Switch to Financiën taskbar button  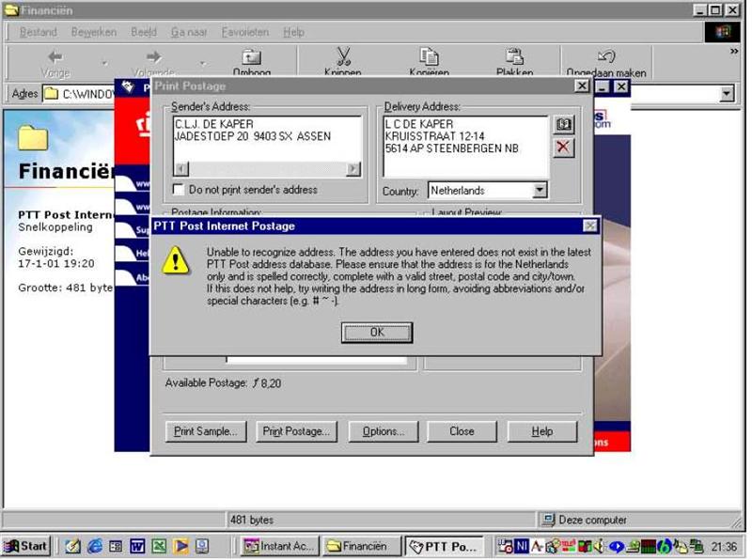[361, 546]
